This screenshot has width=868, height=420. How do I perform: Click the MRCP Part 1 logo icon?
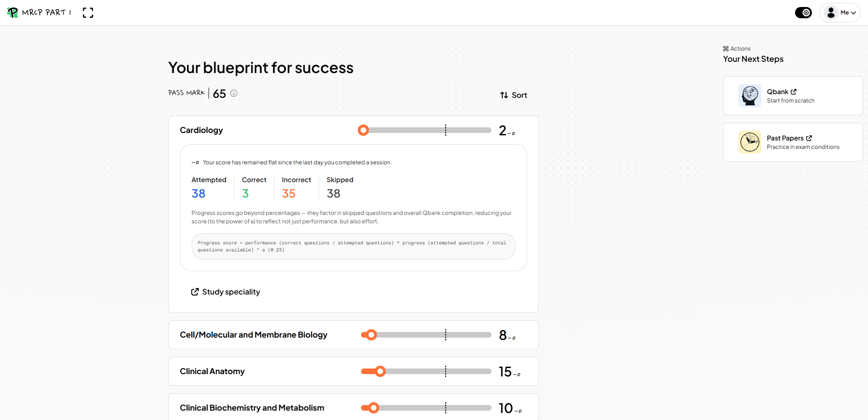click(13, 13)
